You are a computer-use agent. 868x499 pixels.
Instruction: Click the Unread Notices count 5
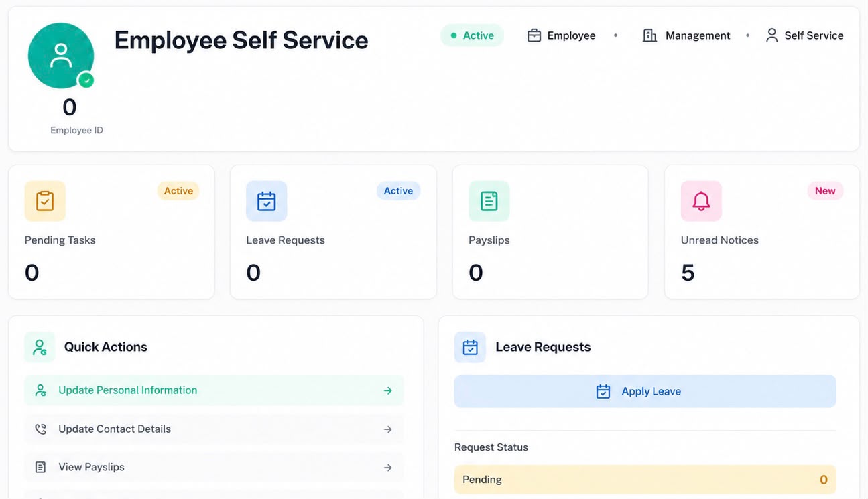(688, 273)
